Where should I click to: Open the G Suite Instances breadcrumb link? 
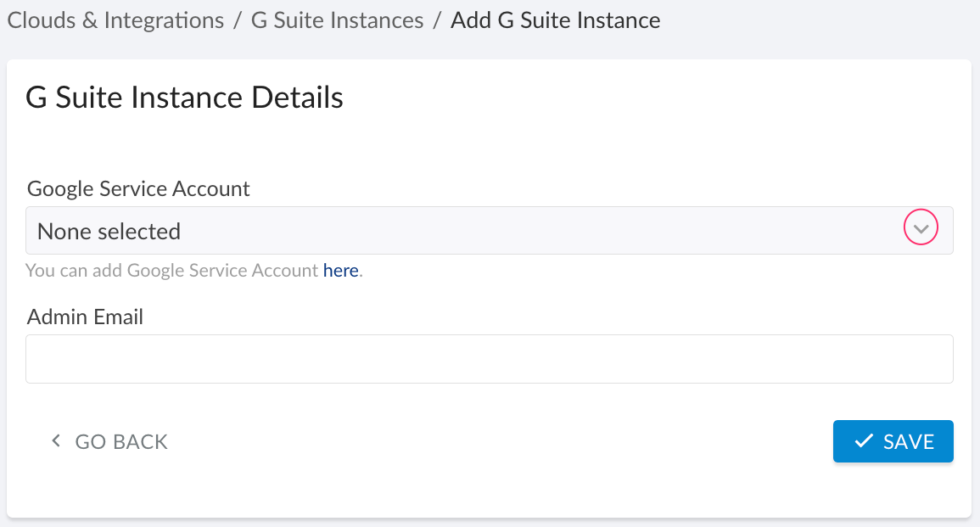point(336,20)
